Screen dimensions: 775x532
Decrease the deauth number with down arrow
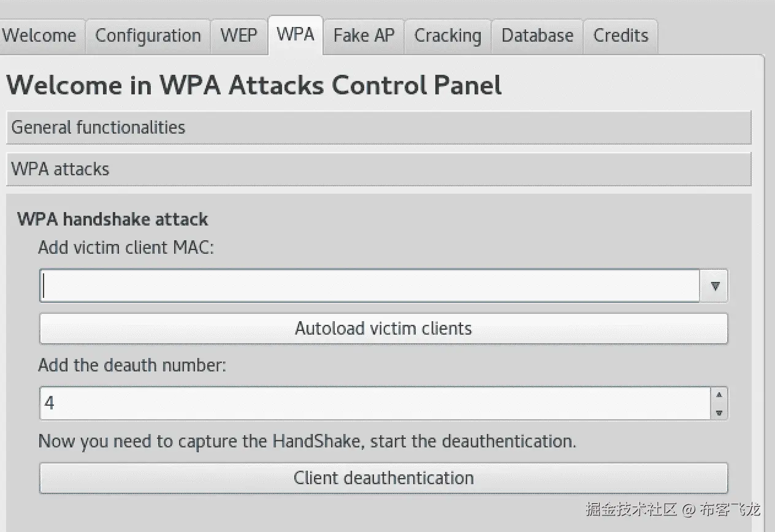click(x=719, y=412)
